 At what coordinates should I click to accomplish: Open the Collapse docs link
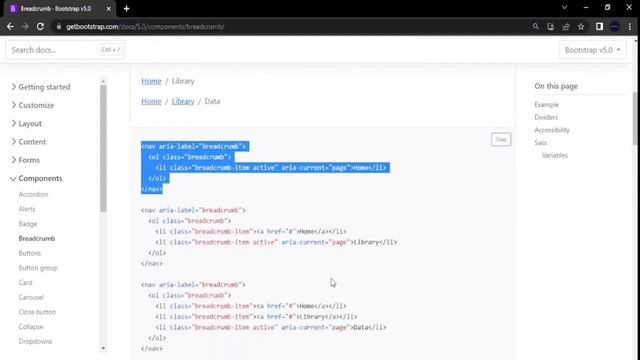pyautogui.click(x=31, y=327)
